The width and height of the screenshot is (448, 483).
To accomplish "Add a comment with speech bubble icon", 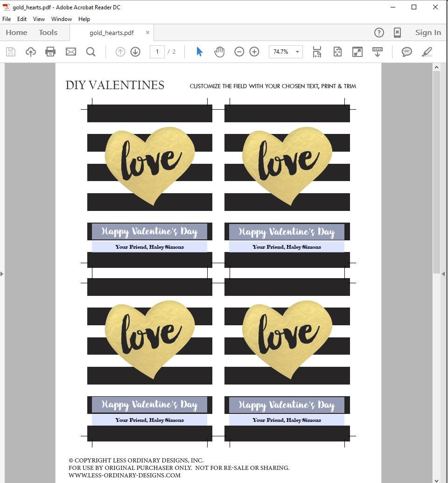I will point(407,52).
